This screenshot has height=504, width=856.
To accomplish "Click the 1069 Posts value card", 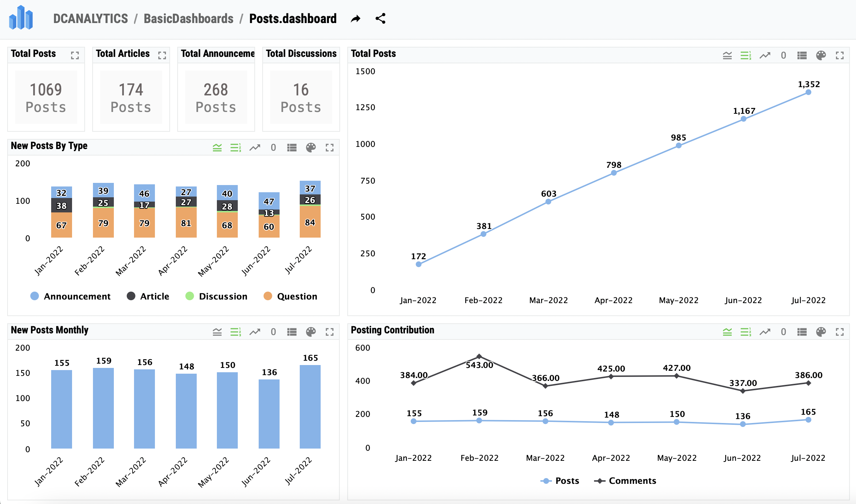I will [x=46, y=97].
